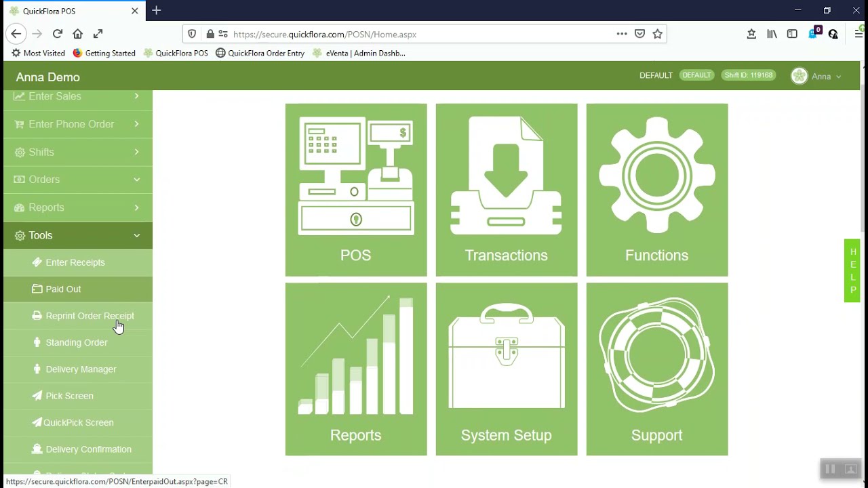
Task: Open the Most Visited bookmarks folder
Action: [39, 53]
